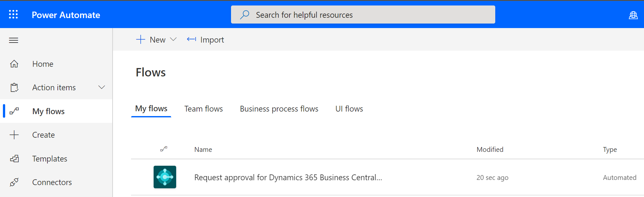The width and height of the screenshot is (644, 197).
Task: Click the Power Automate title link
Action: 66,15
